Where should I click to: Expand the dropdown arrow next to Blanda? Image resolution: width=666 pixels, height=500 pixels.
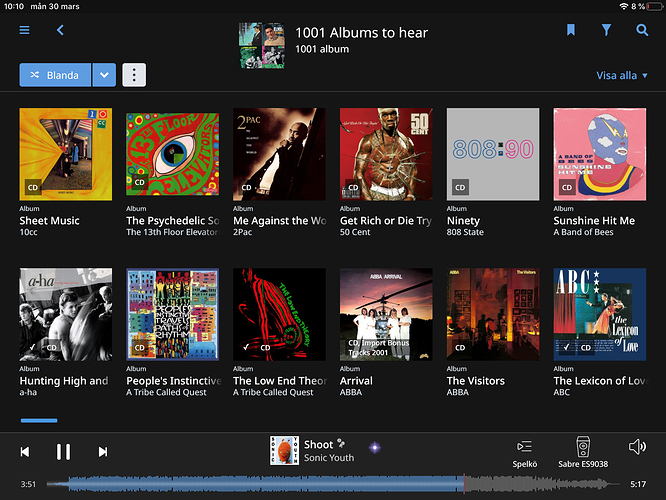pos(104,75)
